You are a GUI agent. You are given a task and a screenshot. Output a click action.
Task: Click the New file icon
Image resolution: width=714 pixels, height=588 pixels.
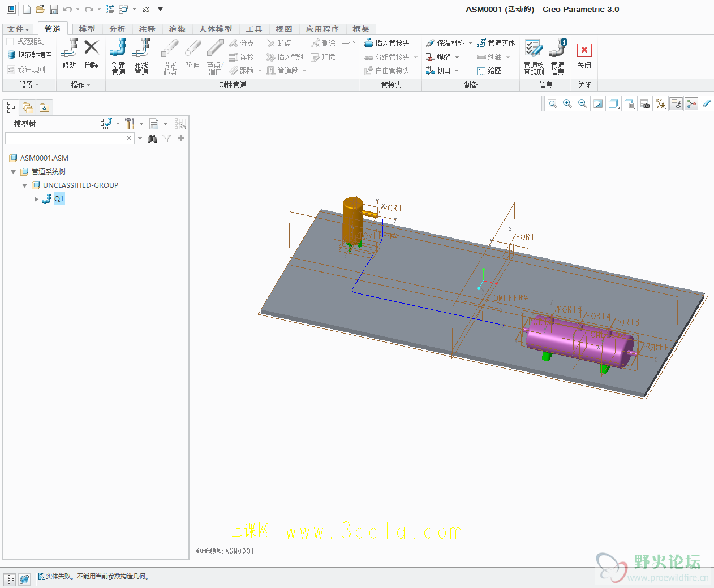coord(27,9)
